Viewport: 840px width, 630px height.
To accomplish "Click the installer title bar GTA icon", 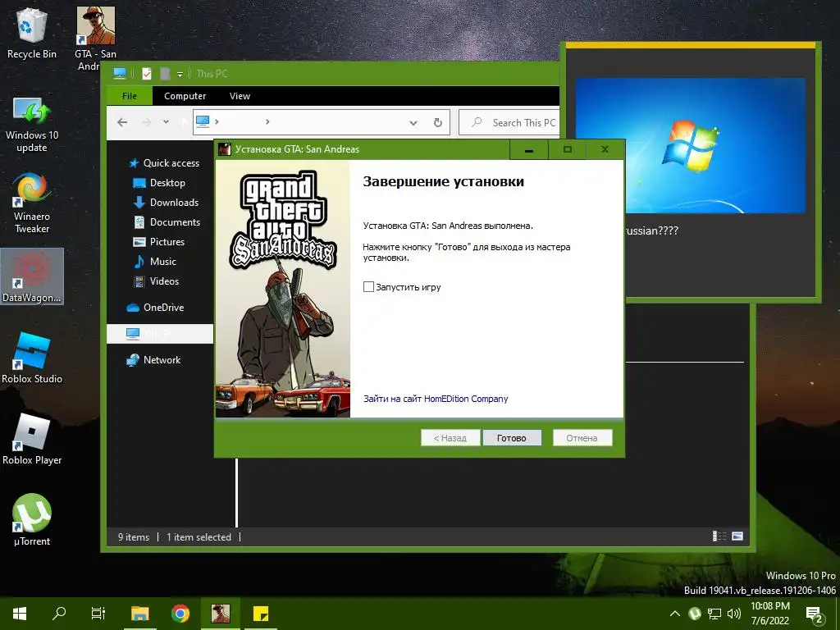I will (225, 149).
